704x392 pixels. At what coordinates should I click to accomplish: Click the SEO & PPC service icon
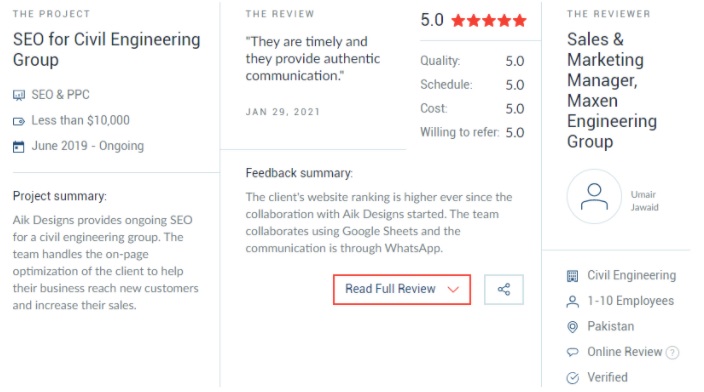pyautogui.click(x=19, y=95)
